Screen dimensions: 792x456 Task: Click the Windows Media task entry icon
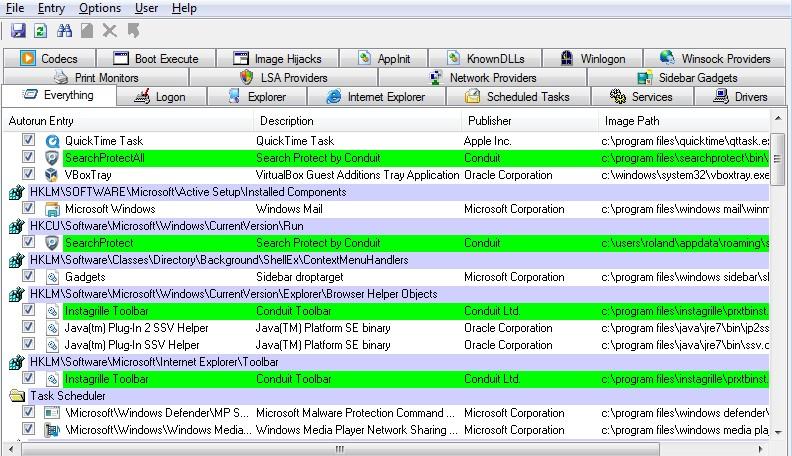(x=52, y=430)
